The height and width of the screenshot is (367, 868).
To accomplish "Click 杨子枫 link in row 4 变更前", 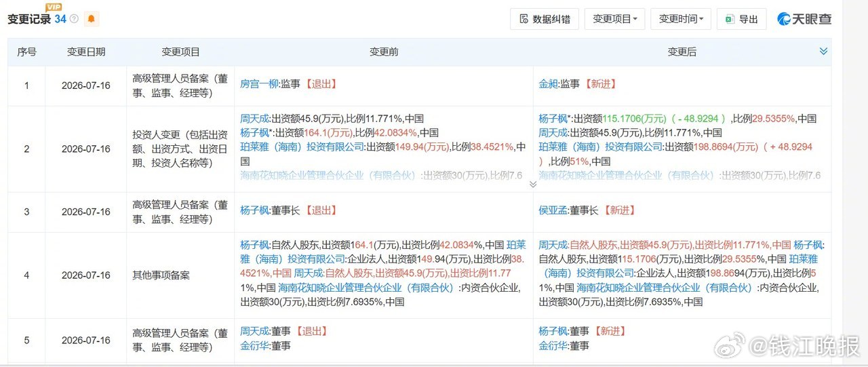I will 255,245.
